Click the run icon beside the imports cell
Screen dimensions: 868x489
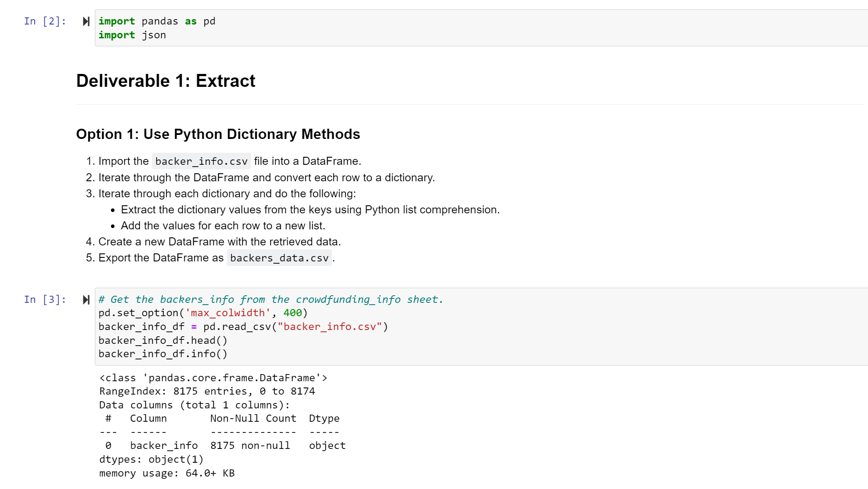coord(85,21)
